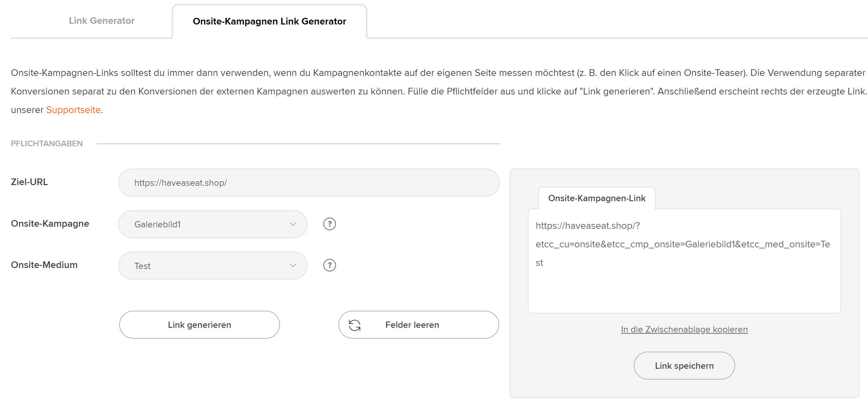Select the Onsite-Kampagnen Link Generator tab

pos(270,21)
